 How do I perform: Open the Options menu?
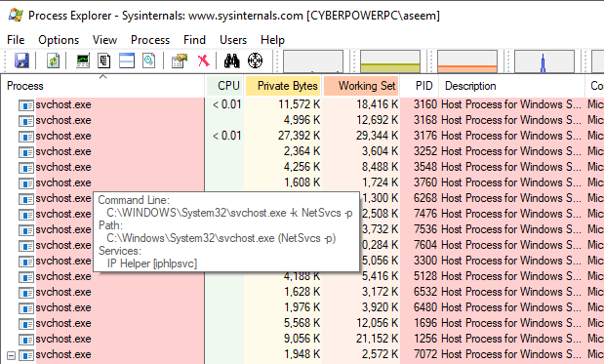pyautogui.click(x=59, y=40)
